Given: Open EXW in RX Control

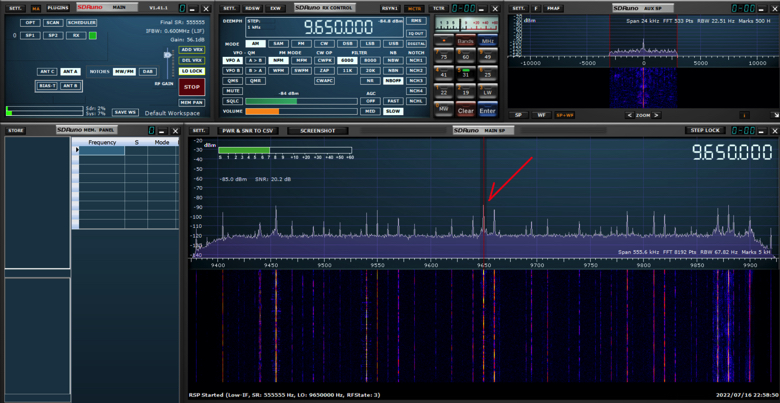Looking at the screenshot, I should point(275,8).
